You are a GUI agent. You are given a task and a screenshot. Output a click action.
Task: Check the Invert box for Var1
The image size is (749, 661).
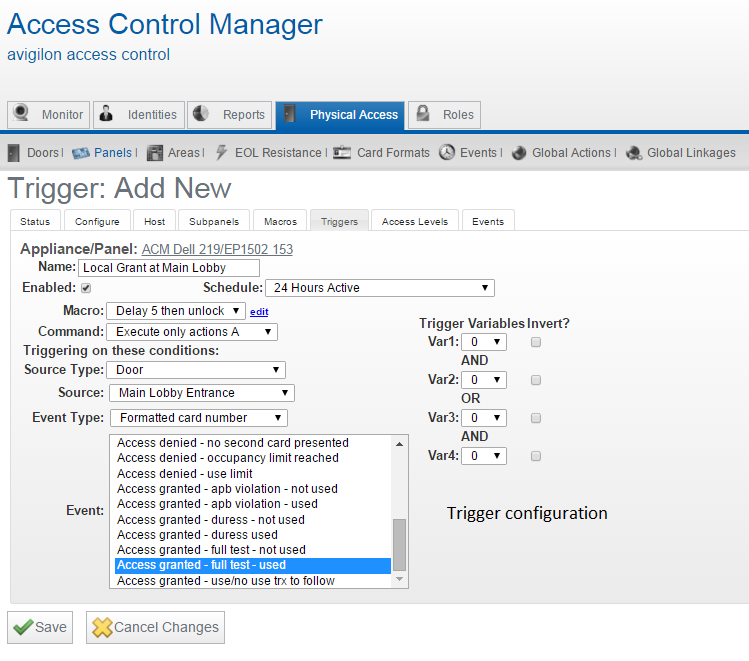536,342
